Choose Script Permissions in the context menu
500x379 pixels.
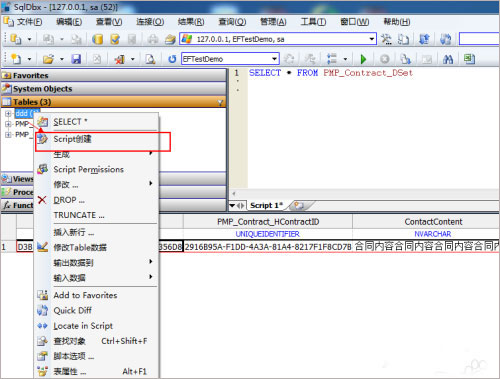[97, 169]
